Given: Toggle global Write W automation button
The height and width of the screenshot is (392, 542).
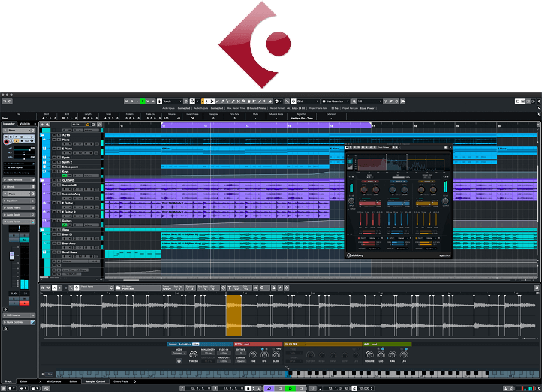Looking at the screenshot, I should [148, 101].
